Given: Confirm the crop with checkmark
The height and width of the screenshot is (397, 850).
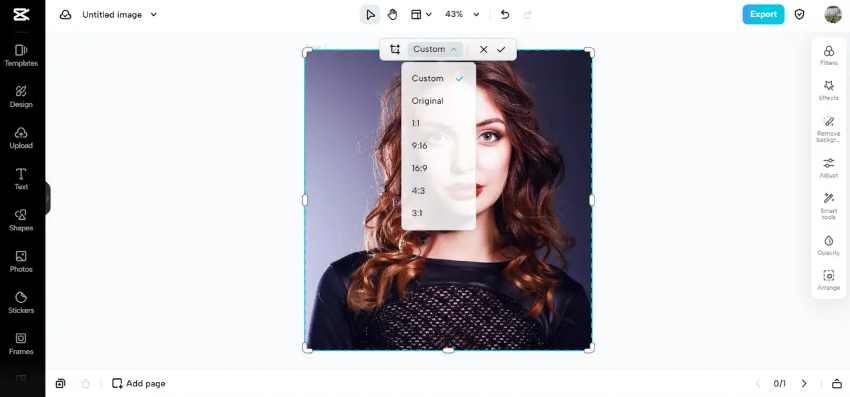Looking at the screenshot, I should click(x=501, y=49).
